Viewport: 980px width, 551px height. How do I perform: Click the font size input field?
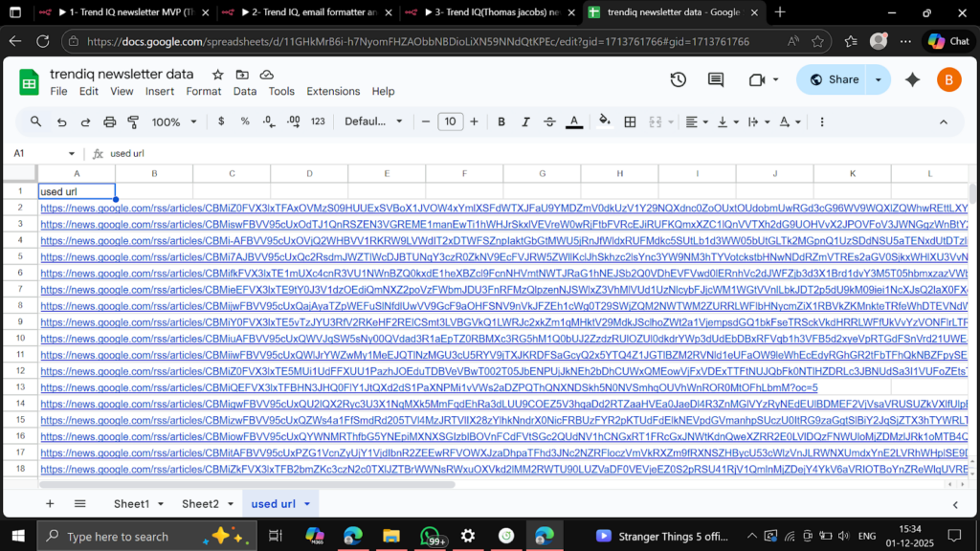[x=450, y=121]
